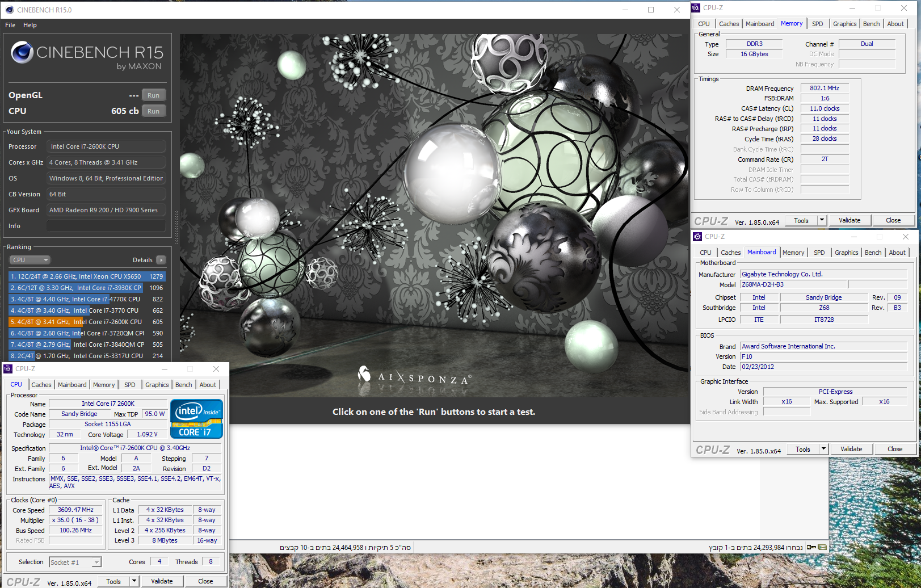Click the CPU-Z icon in the Mainboard window title bar

(x=698, y=237)
